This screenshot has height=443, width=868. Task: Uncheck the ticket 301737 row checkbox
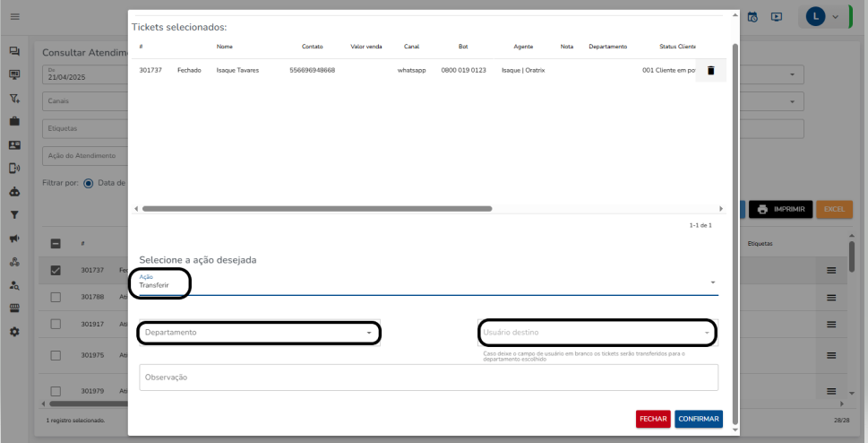pyautogui.click(x=56, y=270)
